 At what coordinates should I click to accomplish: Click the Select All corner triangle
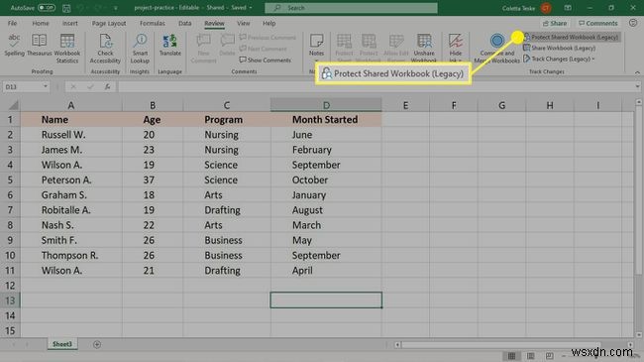coord(13,105)
